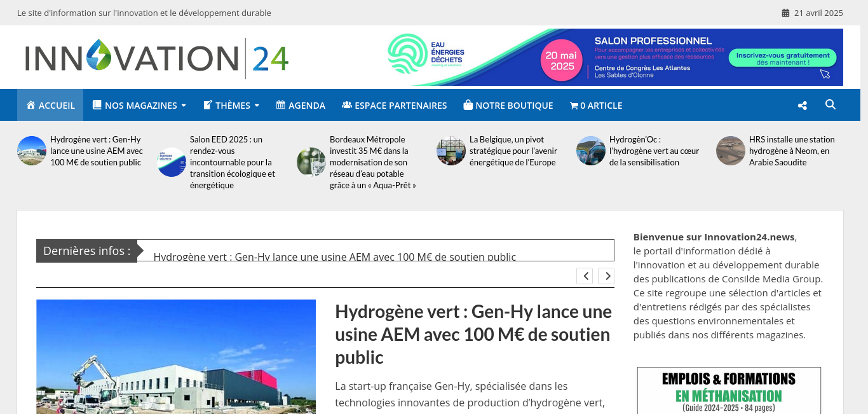The height and width of the screenshot is (414, 868).
Task: Open thumbnail for Bordeaux Métropole article
Action: pyautogui.click(x=311, y=162)
